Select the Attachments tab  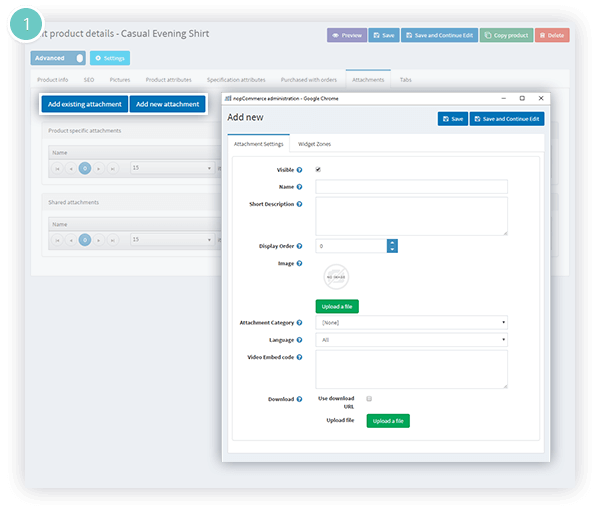[368, 79]
